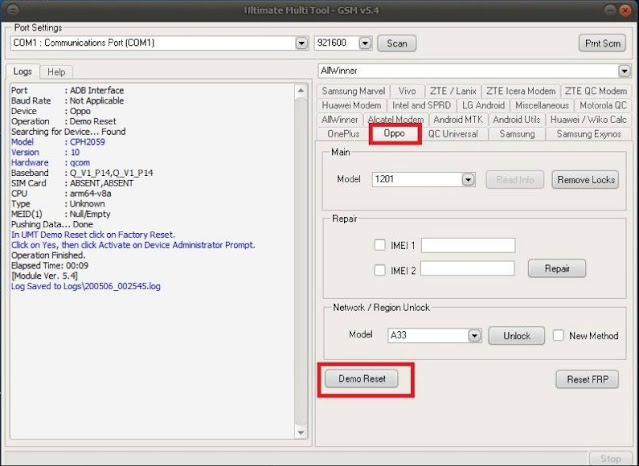This screenshot has width=639, height=466.
Task: Click the '[Module Ver. 5.4]' log line
Action: coord(44,276)
